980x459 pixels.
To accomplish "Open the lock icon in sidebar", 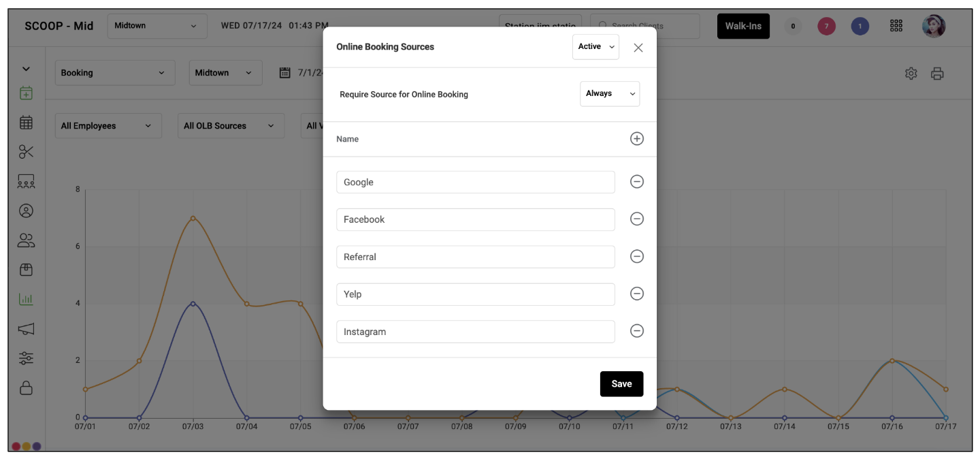I will click(x=26, y=387).
